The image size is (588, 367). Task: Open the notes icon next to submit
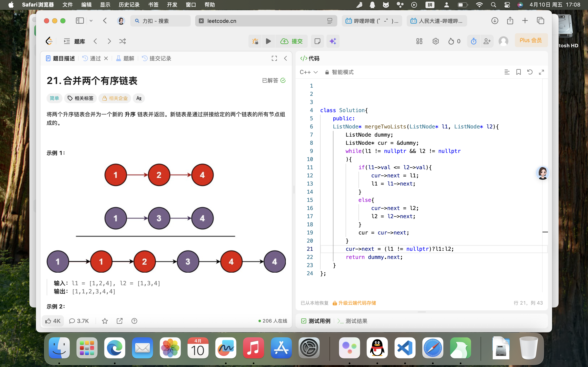(x=317, y=41)
